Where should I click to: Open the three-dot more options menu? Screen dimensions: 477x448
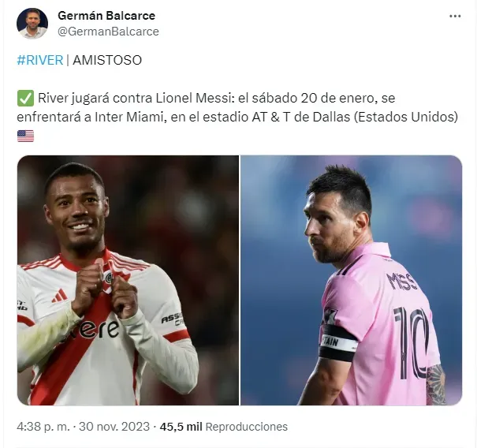pos(455,16)
